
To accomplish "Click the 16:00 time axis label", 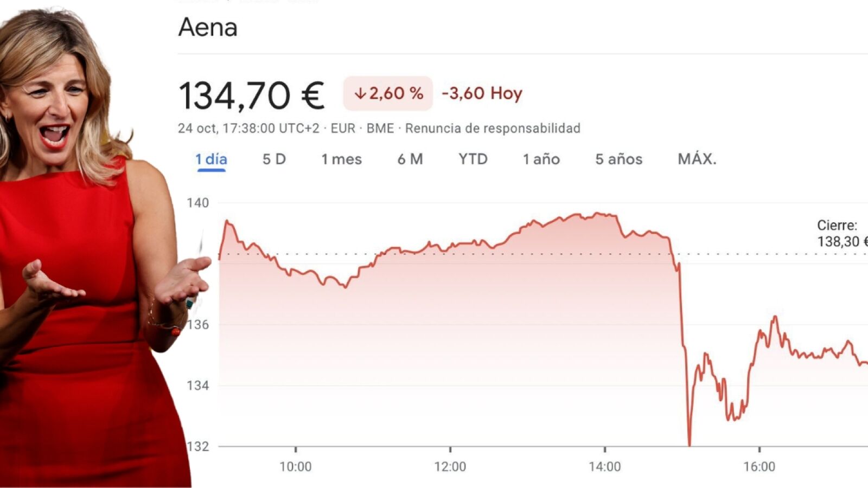I will 759,466.
